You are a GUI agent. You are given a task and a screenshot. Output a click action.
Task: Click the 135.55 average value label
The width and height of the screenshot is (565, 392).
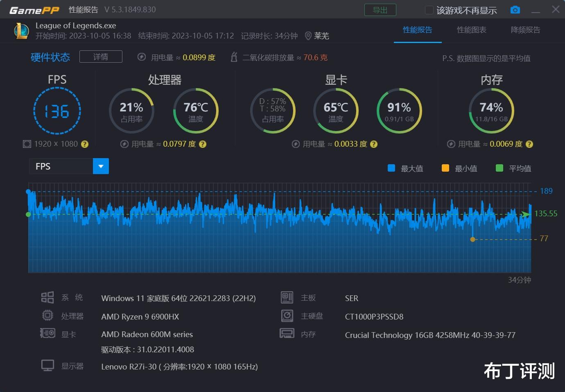[546, 214]
